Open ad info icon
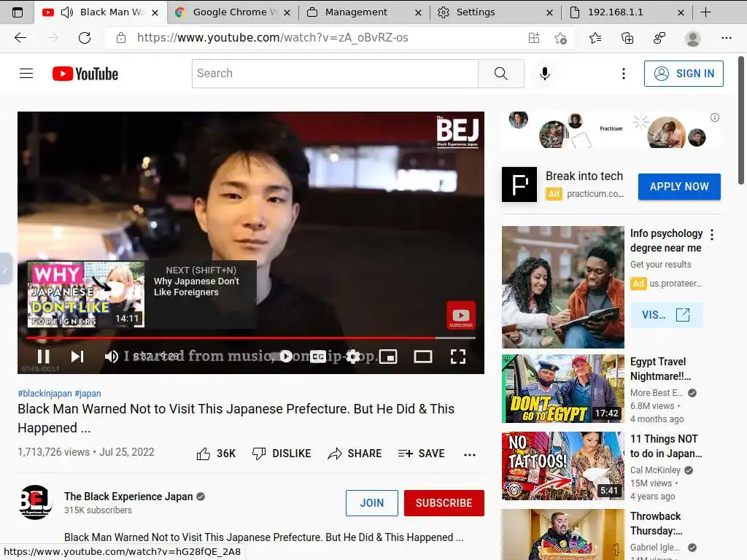 click(x=715, y=117)
